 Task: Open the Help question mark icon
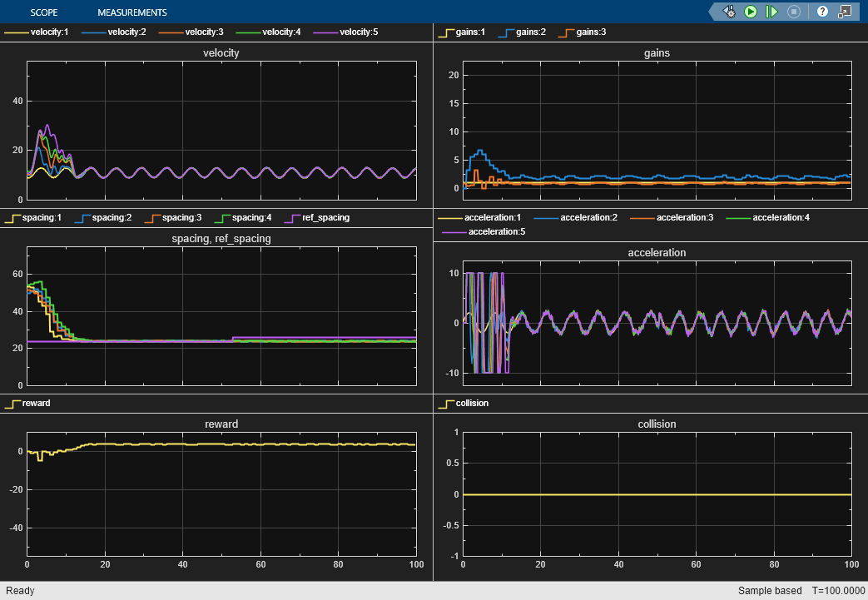point(822,12)
